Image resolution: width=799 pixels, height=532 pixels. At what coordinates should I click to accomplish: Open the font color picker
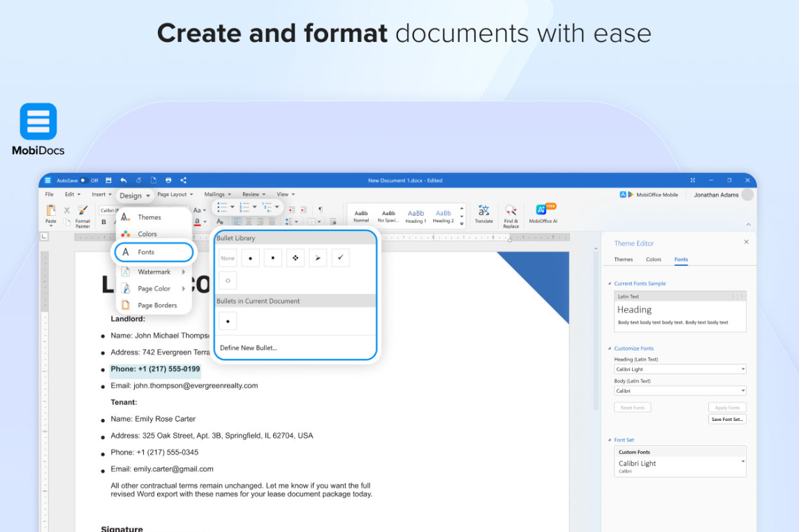pos(203,222)
